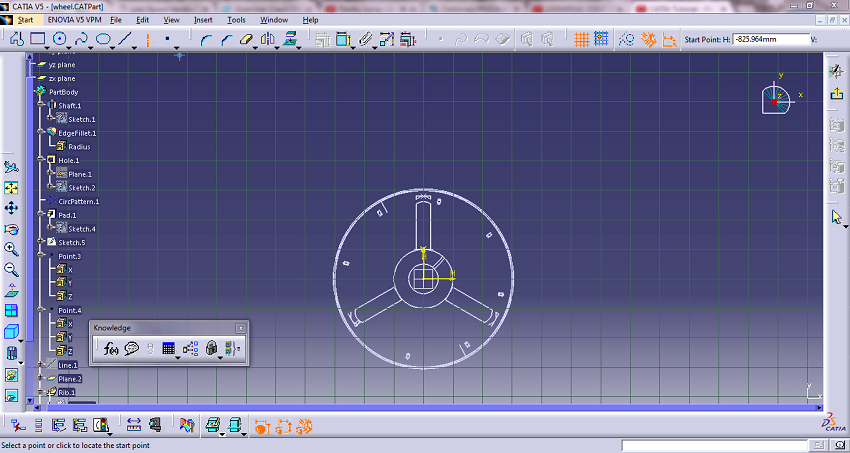Select the Mirror tool

[x=267, y=39]
